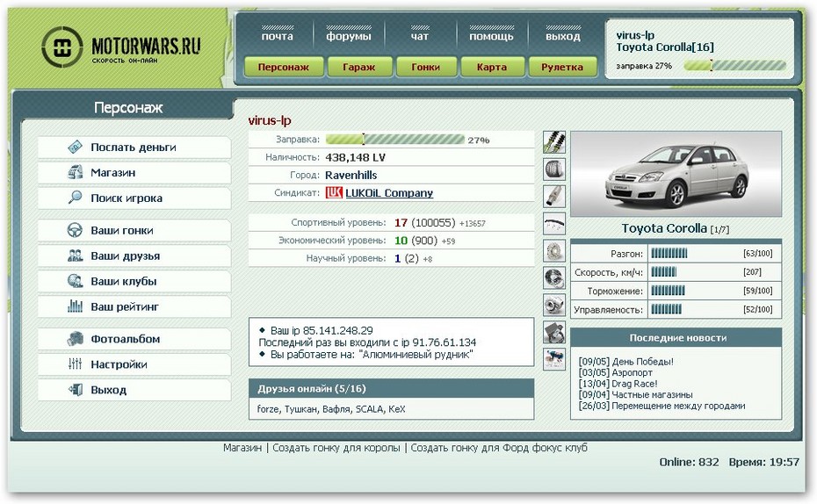Click the brake disc part icon
Image resolution: width=817 pixels, height=504 pixels.
click(x=553, y=251)
